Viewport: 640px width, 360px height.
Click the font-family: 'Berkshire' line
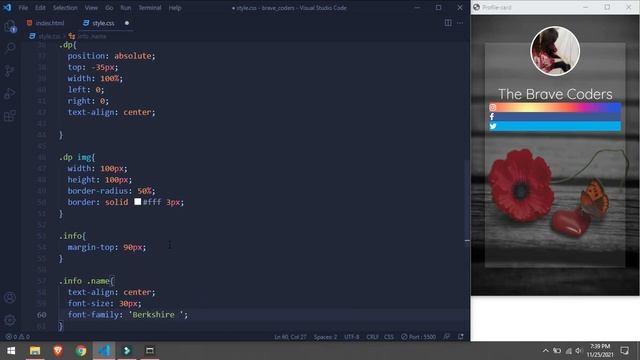128,315
